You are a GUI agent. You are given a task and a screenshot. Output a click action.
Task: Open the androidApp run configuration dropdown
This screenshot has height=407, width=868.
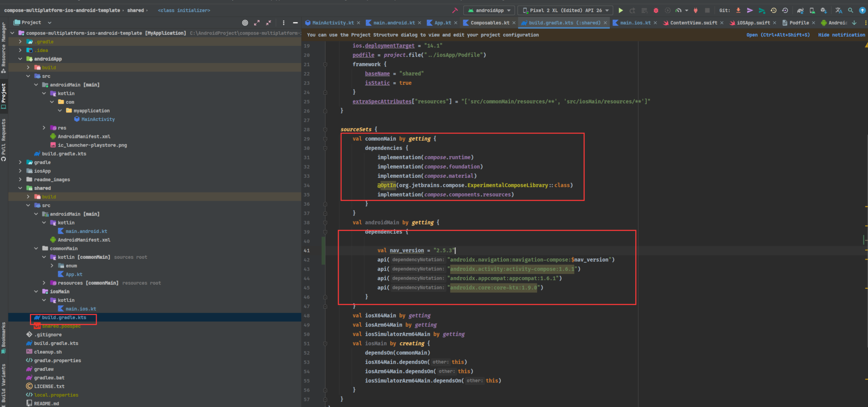pos(490,11)
